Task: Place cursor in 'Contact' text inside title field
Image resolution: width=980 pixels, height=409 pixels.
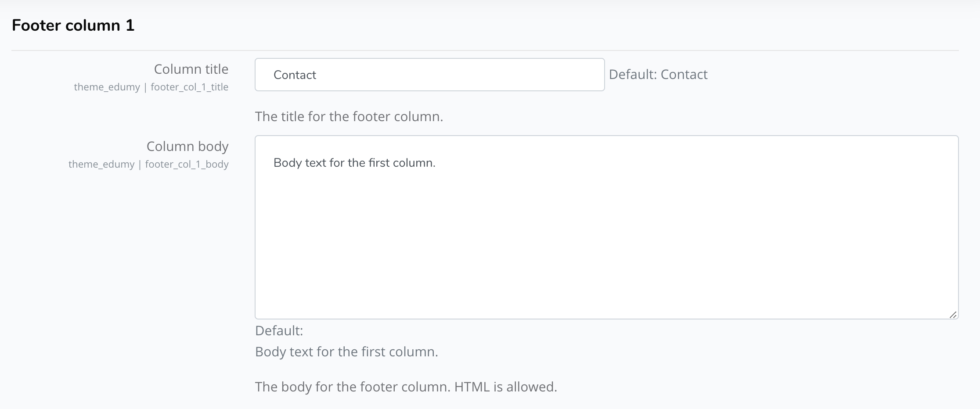Action: (x=295, y=75)
